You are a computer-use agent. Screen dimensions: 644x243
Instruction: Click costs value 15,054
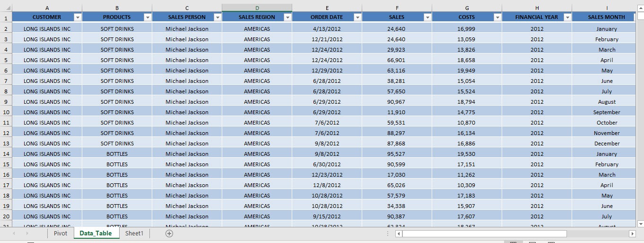tap(467, 81)
